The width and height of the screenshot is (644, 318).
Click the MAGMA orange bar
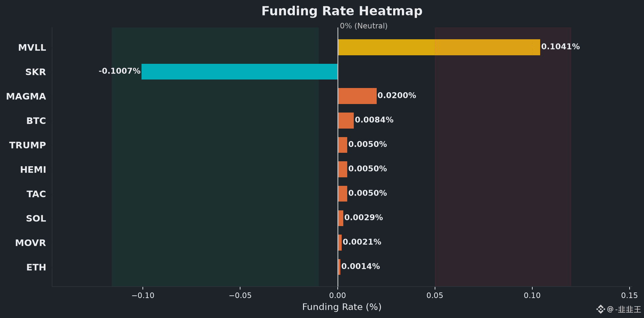pyautogui.click(x=357, y=96)
